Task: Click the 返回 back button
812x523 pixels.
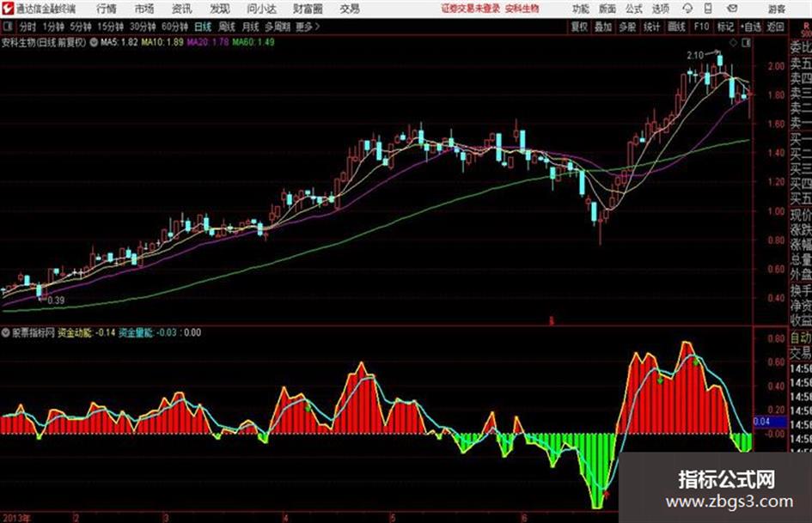Action: pyautogui.click(x=775, y=27)
